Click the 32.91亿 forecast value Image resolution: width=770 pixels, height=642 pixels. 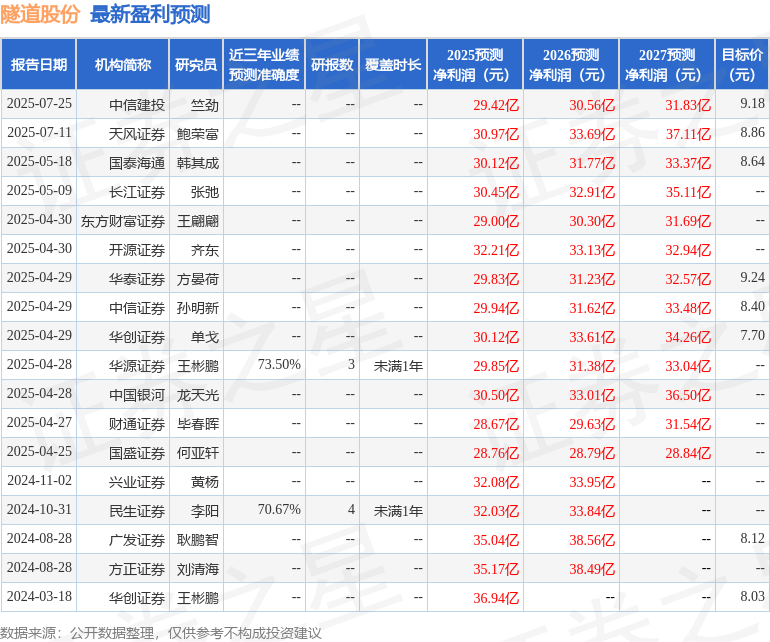pyautogui.click(x=592, y=192)
